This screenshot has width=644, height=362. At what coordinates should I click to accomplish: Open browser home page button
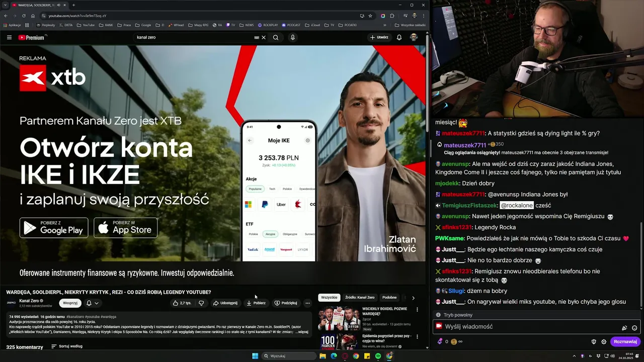pyautogui.click(x=33, y=16)
